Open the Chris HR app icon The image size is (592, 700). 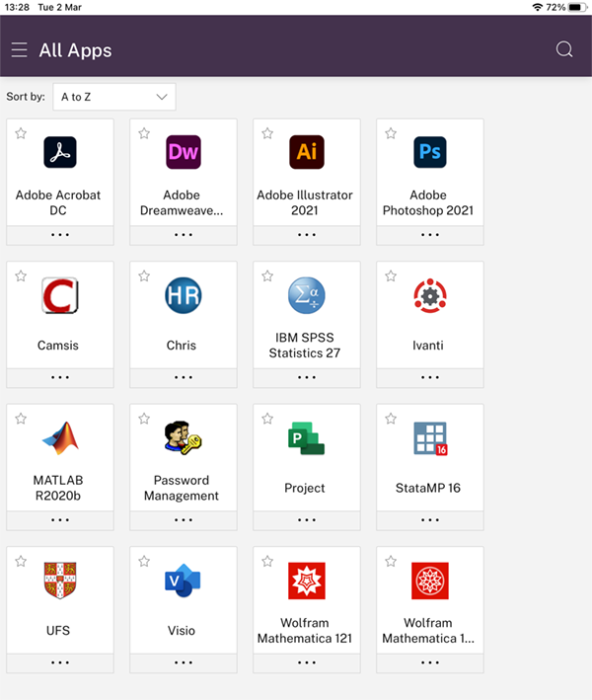184,295
